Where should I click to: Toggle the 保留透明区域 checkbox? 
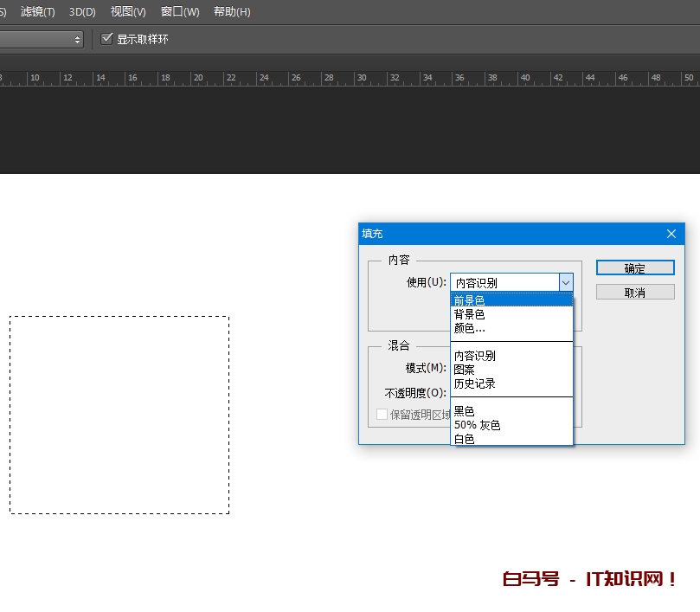[382, 415]
